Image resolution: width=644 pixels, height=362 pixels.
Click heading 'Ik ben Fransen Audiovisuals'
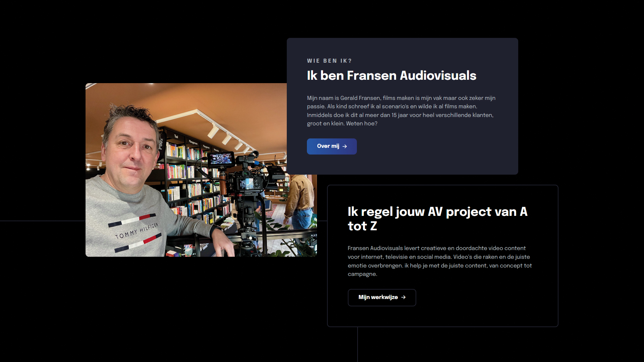pos(391,75)
